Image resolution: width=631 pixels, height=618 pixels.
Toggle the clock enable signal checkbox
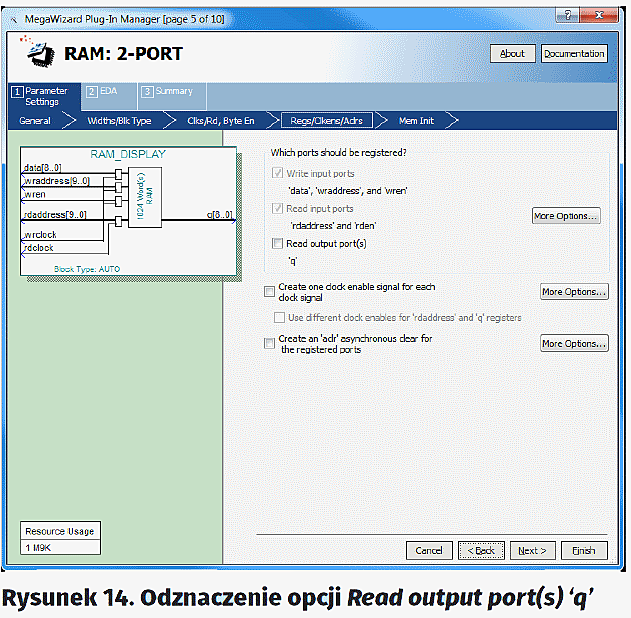click(269, 291)
